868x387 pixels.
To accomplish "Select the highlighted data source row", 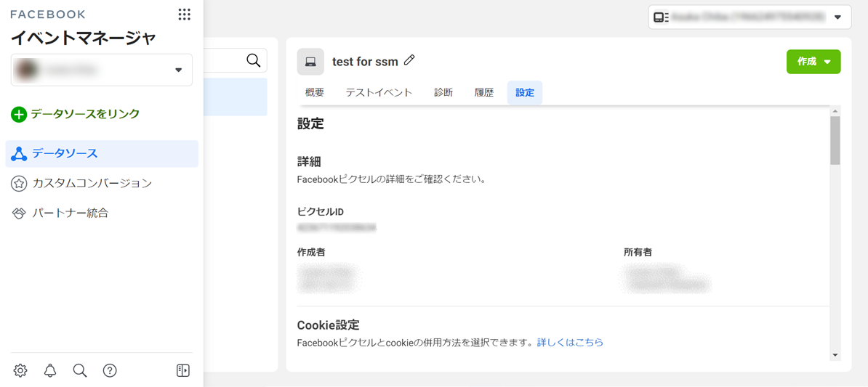I will point(236,97).
